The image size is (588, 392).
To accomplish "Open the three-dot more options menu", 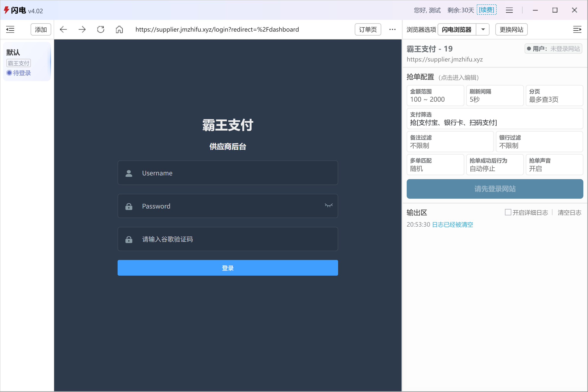I will (x=392, y=29).
